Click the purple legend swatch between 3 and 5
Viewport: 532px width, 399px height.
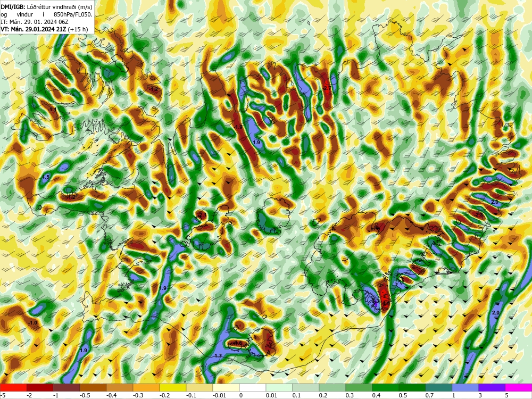pyautogui.click(x=492, y=387)
